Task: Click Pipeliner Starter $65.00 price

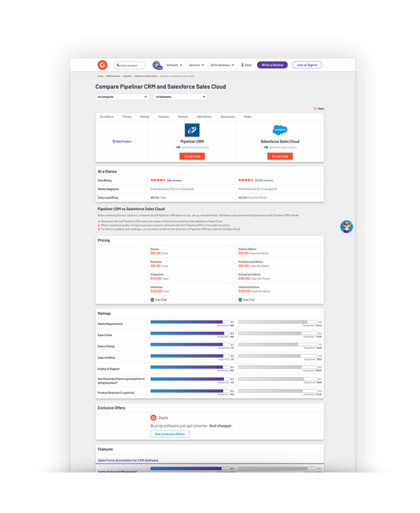Action: pos(155,253)
